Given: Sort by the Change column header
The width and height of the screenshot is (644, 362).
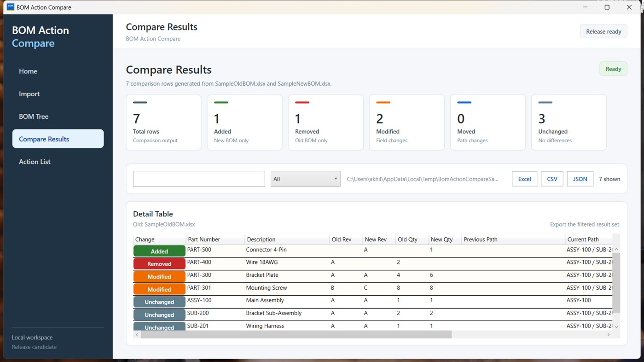Looking at the screenshot, I should coord(159,239).
